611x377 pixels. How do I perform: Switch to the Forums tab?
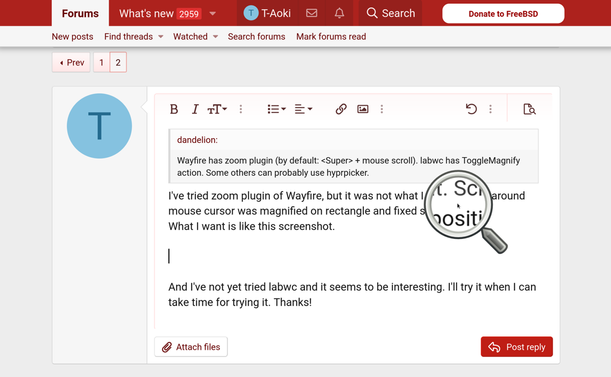tap(80, 13)
